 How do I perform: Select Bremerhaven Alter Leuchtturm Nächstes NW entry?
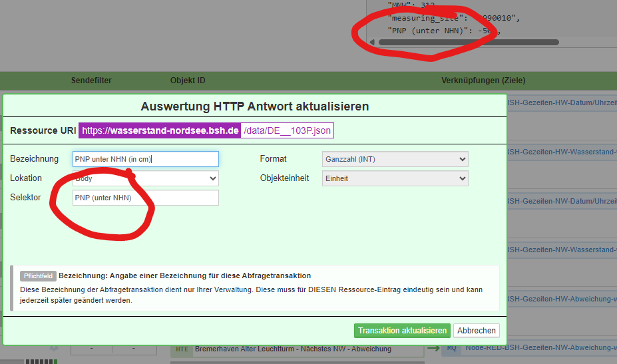click(x=306, y=349)
